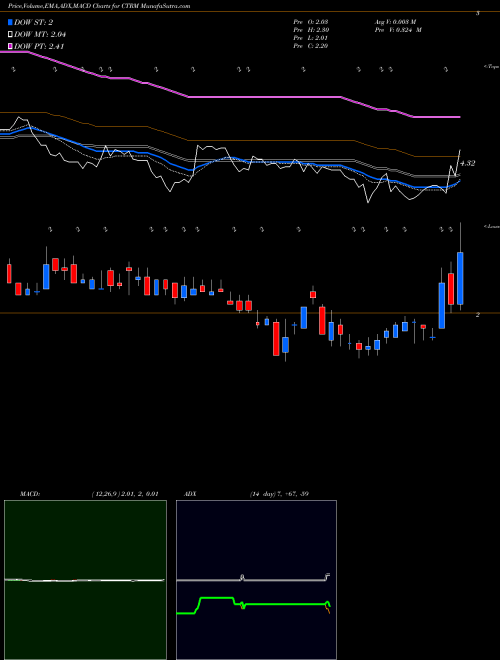Click the price axis label 3 at top right
Screen dimensions: 500x660
tap(477, 13)
